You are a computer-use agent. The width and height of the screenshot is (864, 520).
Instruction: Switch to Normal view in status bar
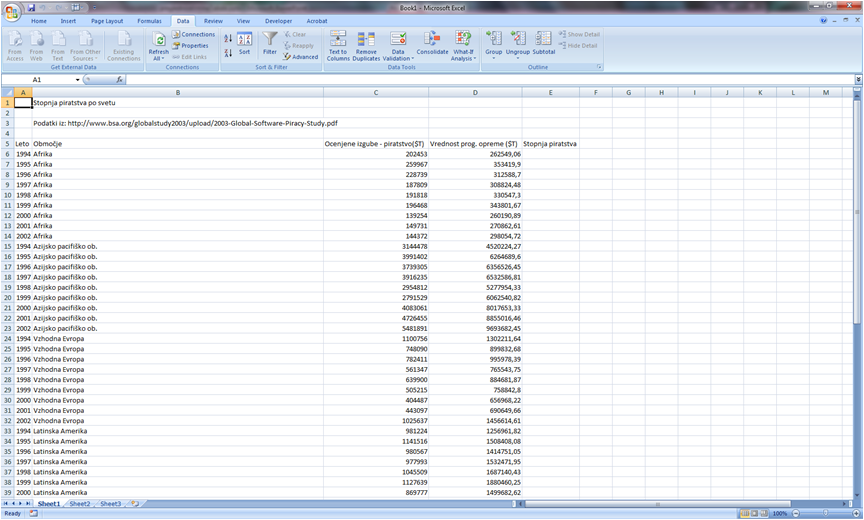pos(745,513)
